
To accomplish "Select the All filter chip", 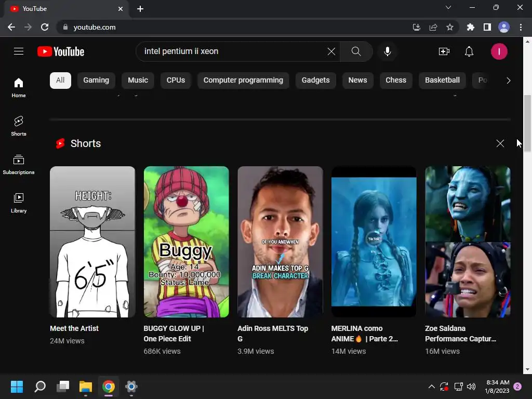I will pos(60,81).
